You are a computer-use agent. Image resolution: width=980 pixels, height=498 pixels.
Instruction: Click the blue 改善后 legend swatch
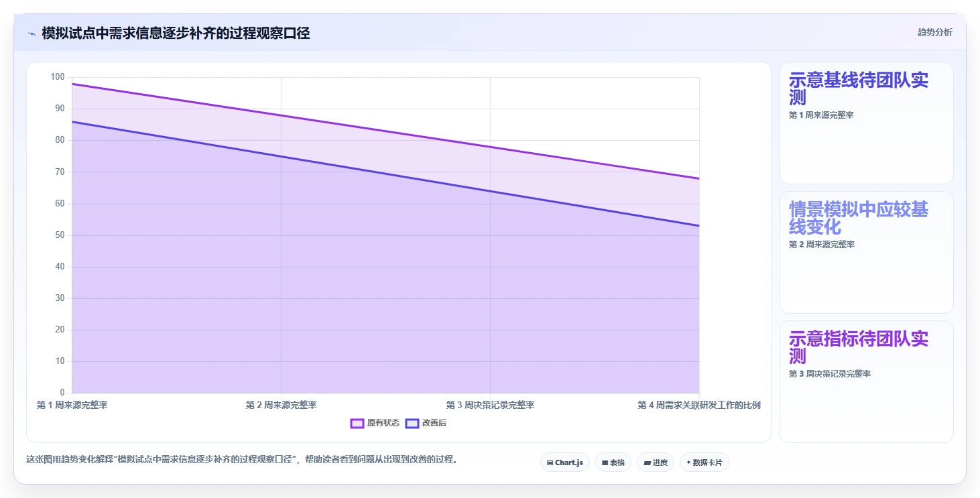[412, 423]
